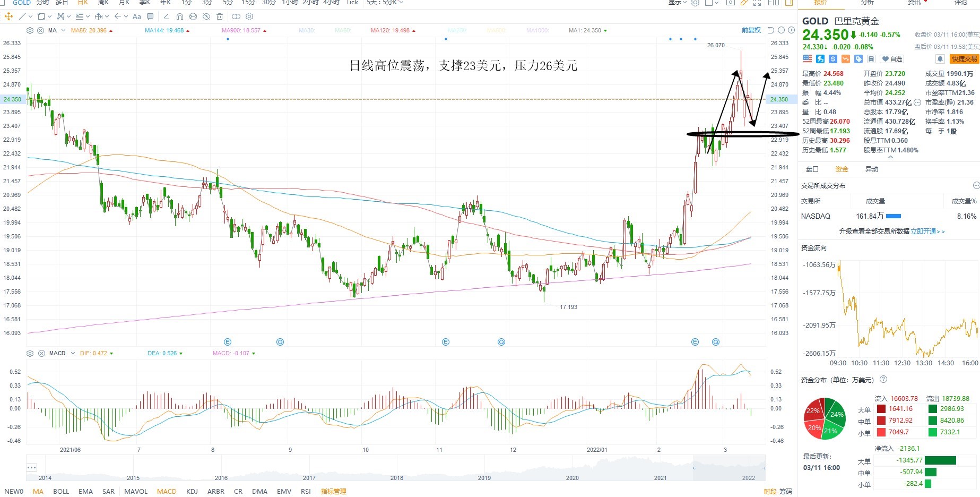Toggle 自选 watchlist favorite
This screenshot has height=497, width=980.
click(x=892, y=59)
